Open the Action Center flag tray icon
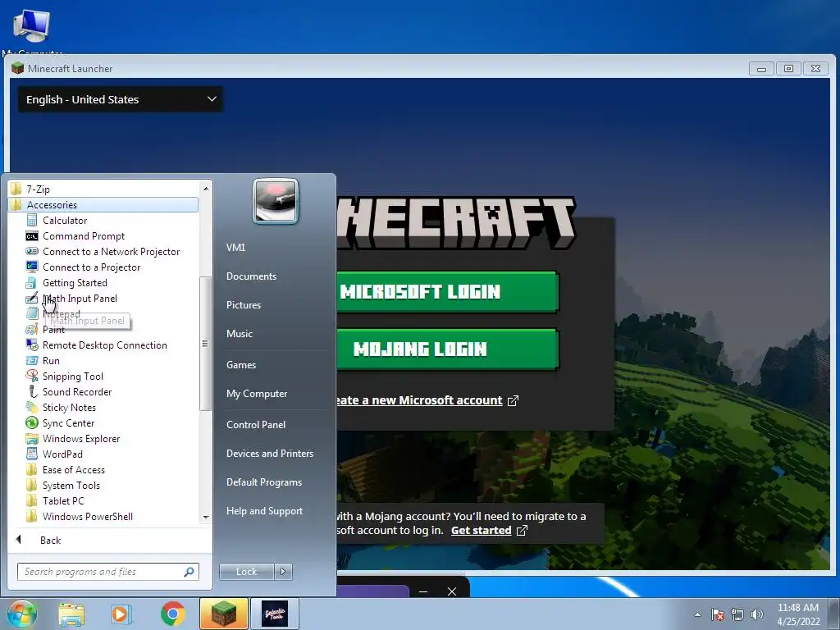The image size is (840, 630). pos(718,614)
